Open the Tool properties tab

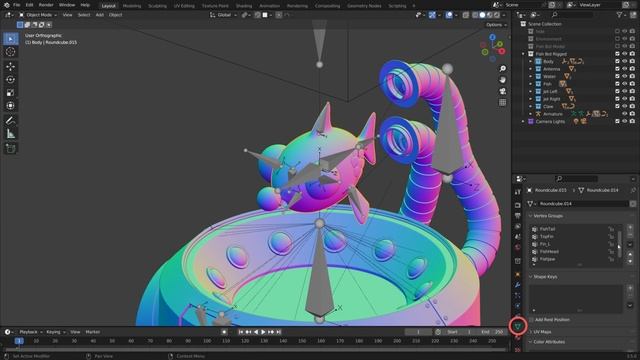pyautogui.click(x=518, y=192)
